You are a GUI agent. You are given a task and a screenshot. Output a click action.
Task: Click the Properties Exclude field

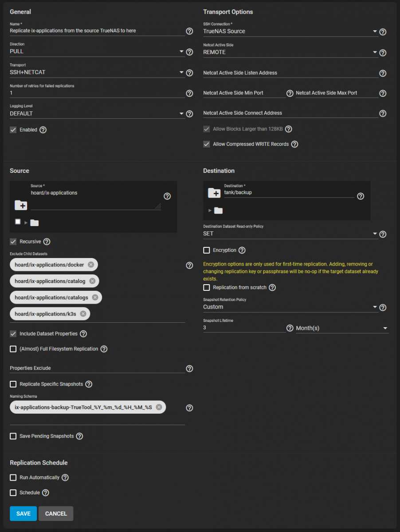97,368
